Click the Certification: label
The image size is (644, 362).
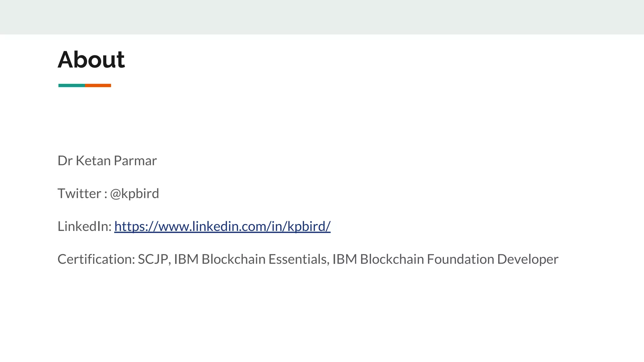96,259
